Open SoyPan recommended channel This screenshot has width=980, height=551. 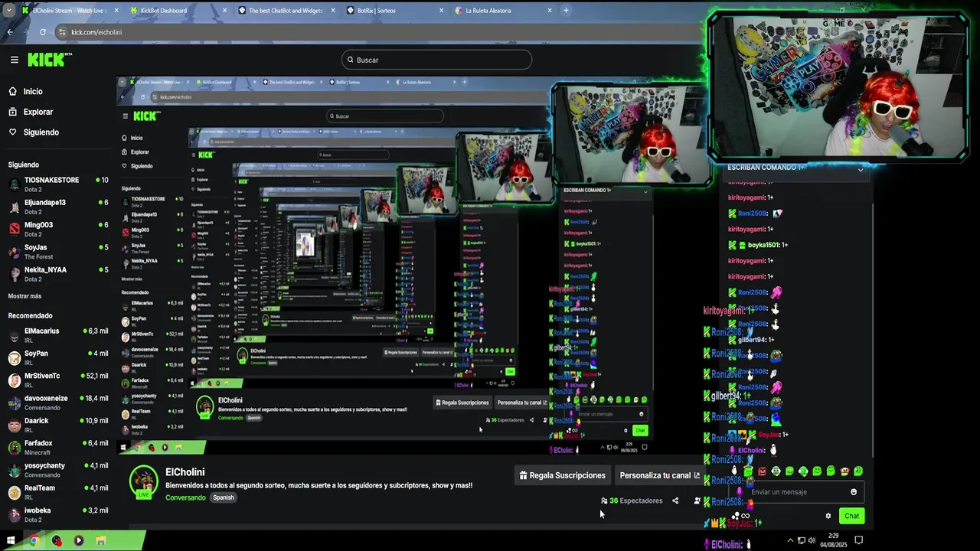58,357
